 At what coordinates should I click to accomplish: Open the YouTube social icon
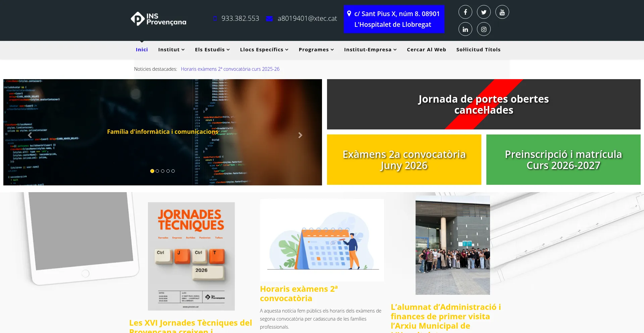(502, 12)
